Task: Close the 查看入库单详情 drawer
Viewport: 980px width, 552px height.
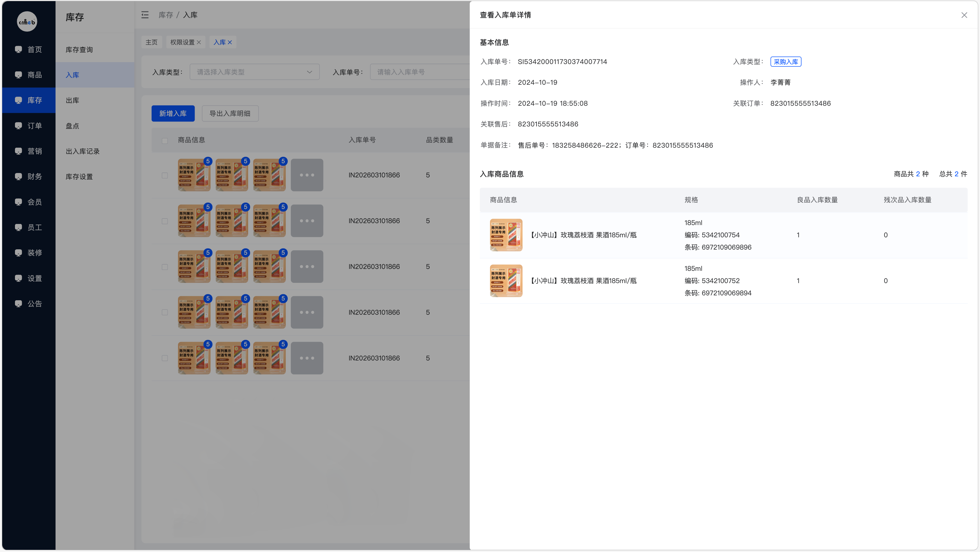Action: (x=964, y=15)
